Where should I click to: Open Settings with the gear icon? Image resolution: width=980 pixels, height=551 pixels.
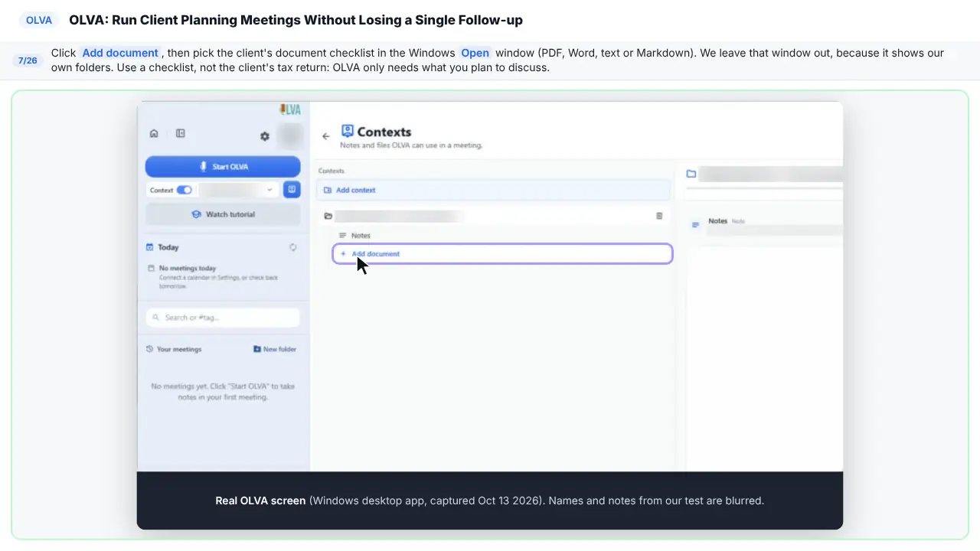[265, 136]
